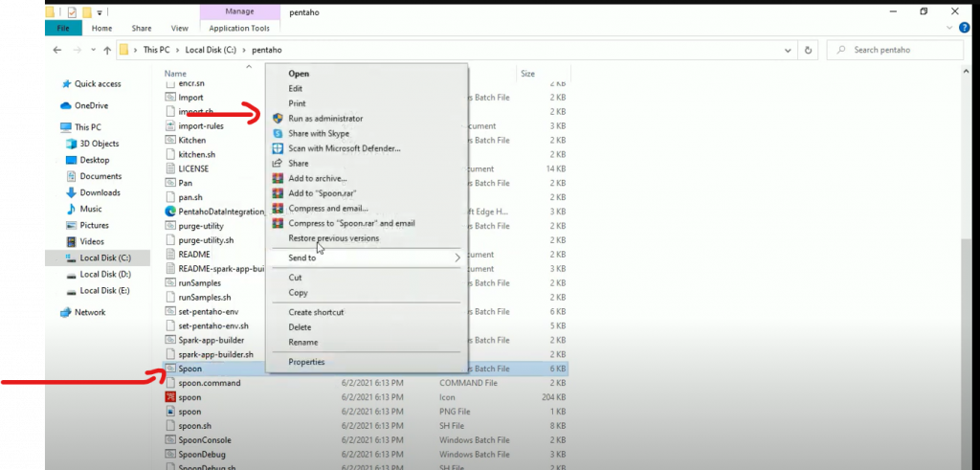Image resolution: width=980 pixels, height=470 pixels.
Task: Open Pictures in the sidebar
Action: coord(95,225)
